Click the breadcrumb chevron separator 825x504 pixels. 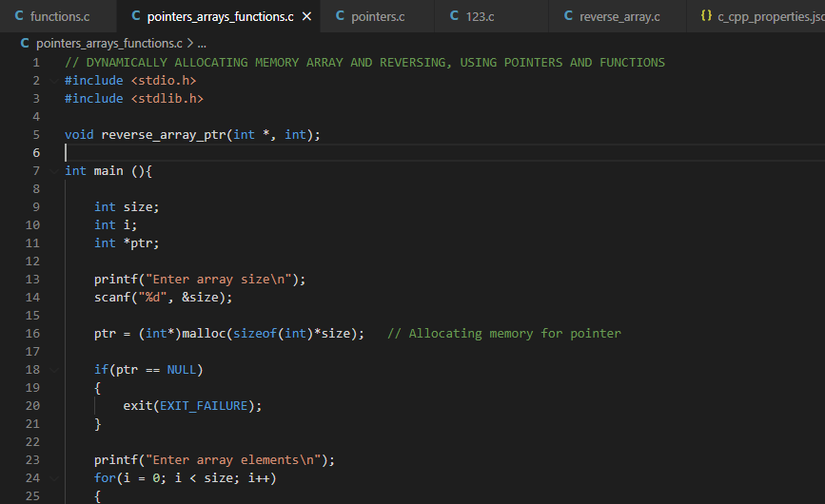(190, 43)
